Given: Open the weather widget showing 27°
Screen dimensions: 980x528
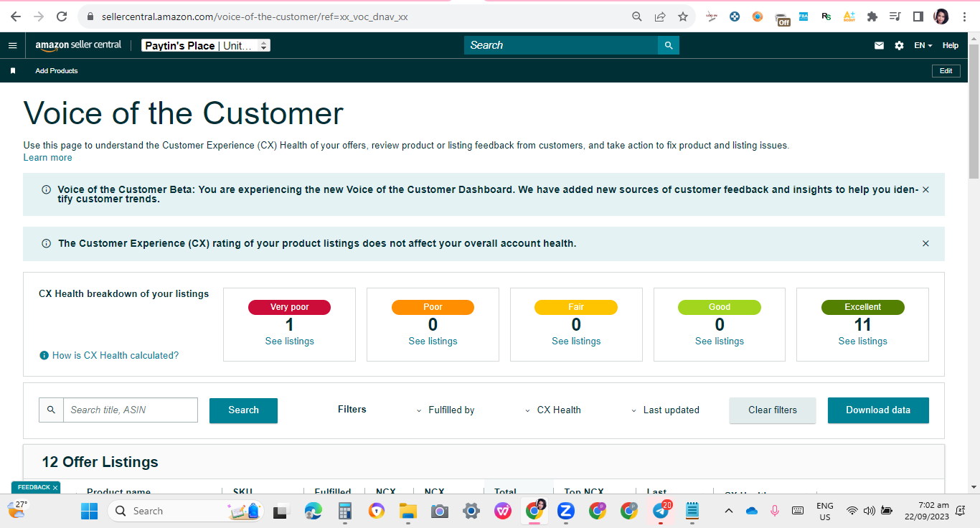Looking at the screenshot, I should [17, 509].
